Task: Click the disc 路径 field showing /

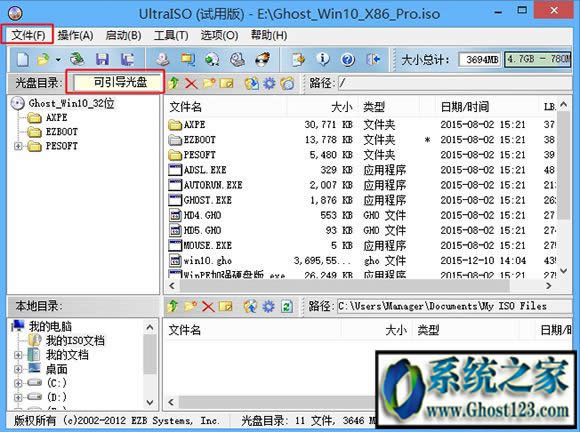Action: 455,83
